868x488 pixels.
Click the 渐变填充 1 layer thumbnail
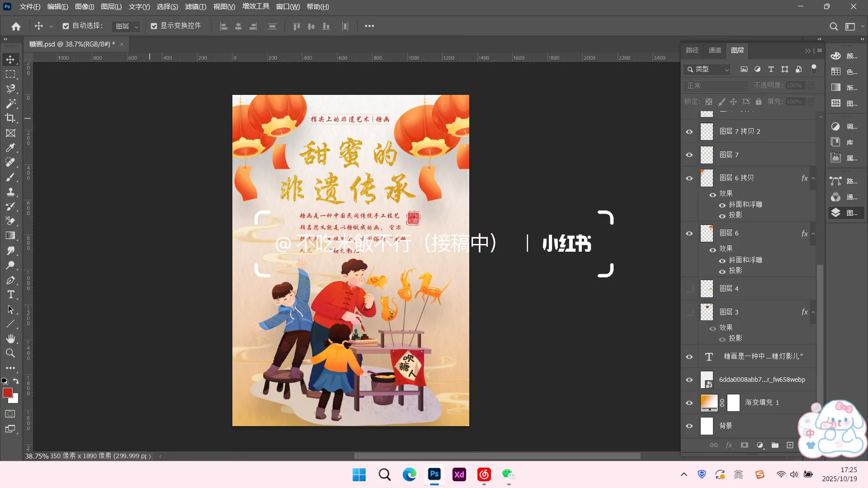point(708,403)
